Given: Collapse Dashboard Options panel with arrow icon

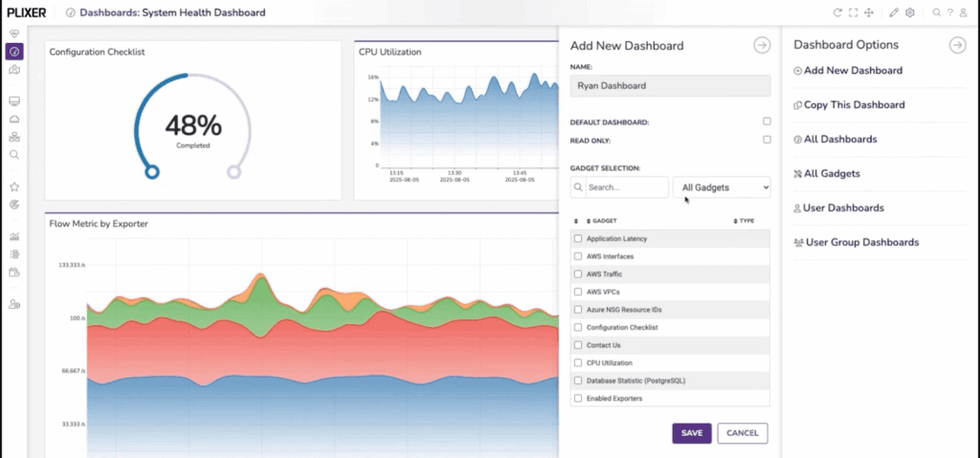Looking at the screenshot, I should click(956, 45).
